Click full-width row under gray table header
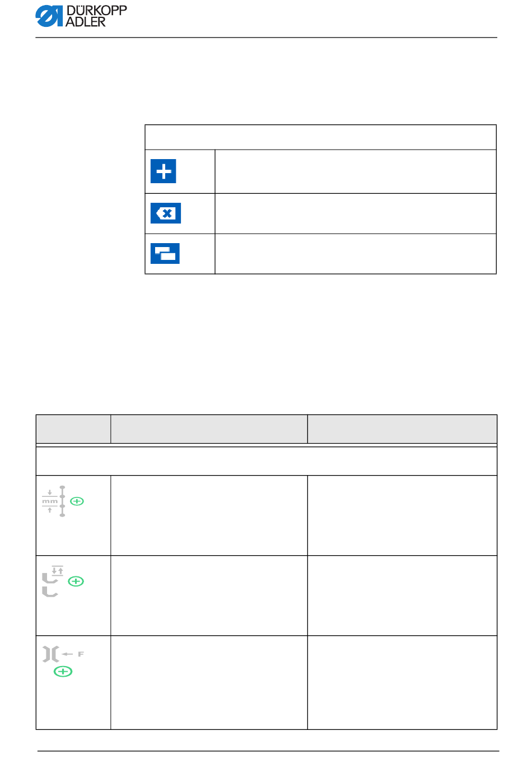Viewport: 532px width, 777px height. click(x=267, y=460)
